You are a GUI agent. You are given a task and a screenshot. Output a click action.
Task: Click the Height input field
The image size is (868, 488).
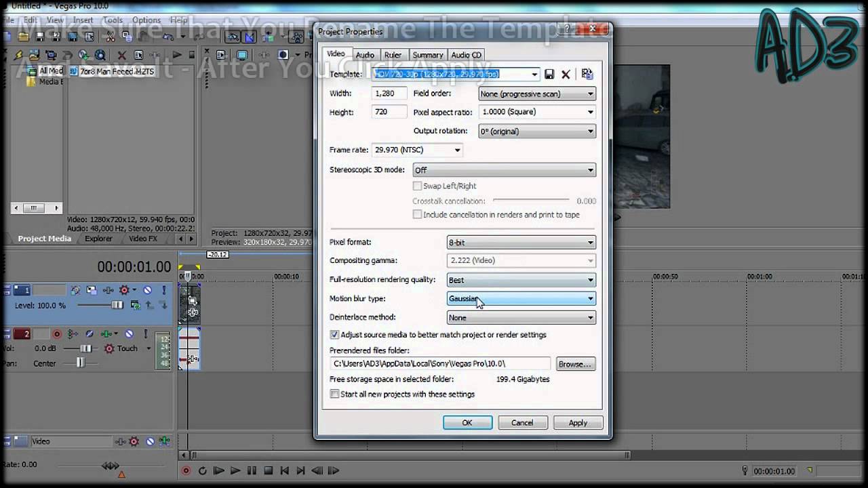[x=389, y=112]
